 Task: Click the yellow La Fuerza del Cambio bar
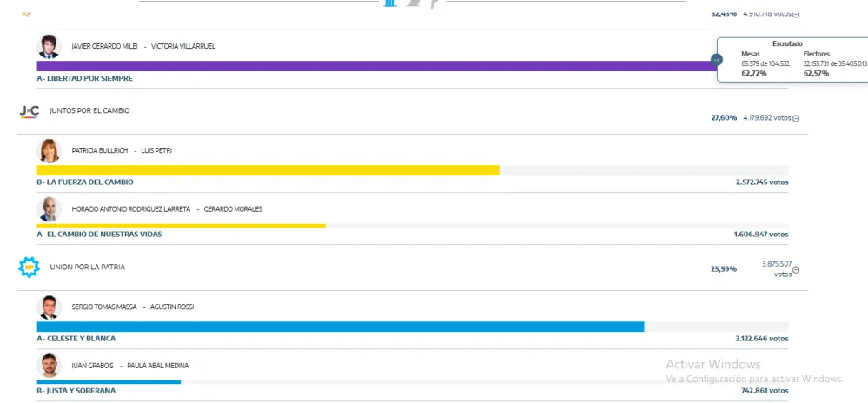(268, 170)
